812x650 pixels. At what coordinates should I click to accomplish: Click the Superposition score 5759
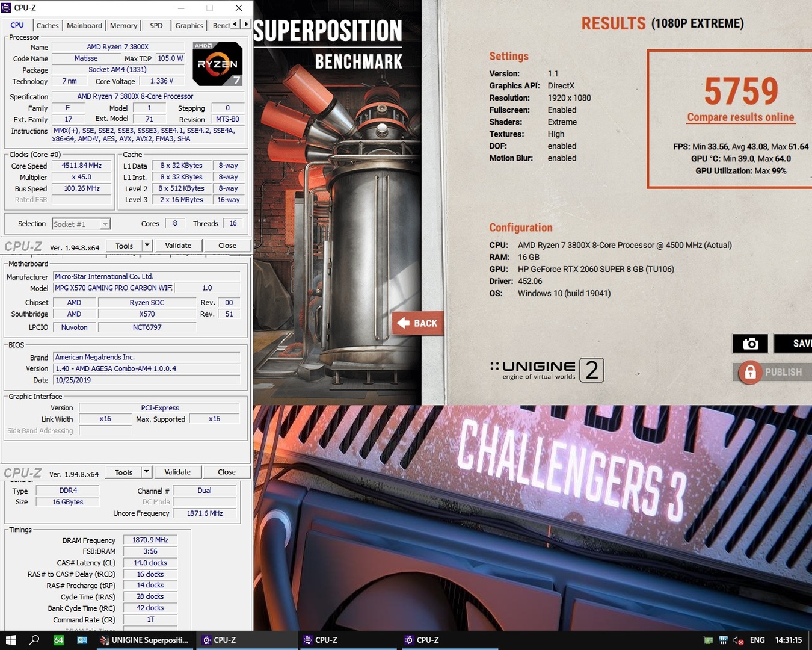(741, 91)
